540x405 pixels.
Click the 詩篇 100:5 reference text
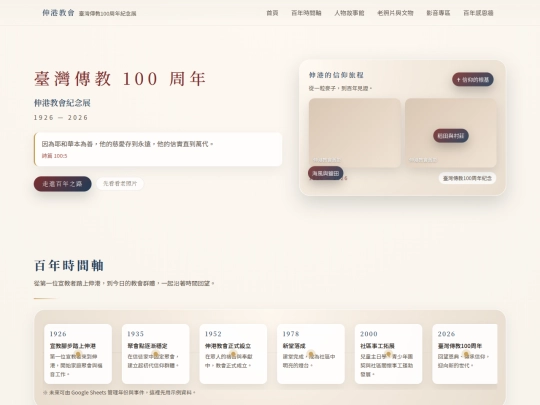coord(54,156)
